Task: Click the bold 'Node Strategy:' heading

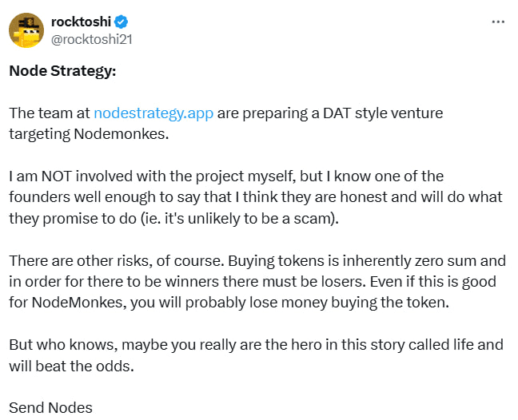Action: click(x=62, y=71)
